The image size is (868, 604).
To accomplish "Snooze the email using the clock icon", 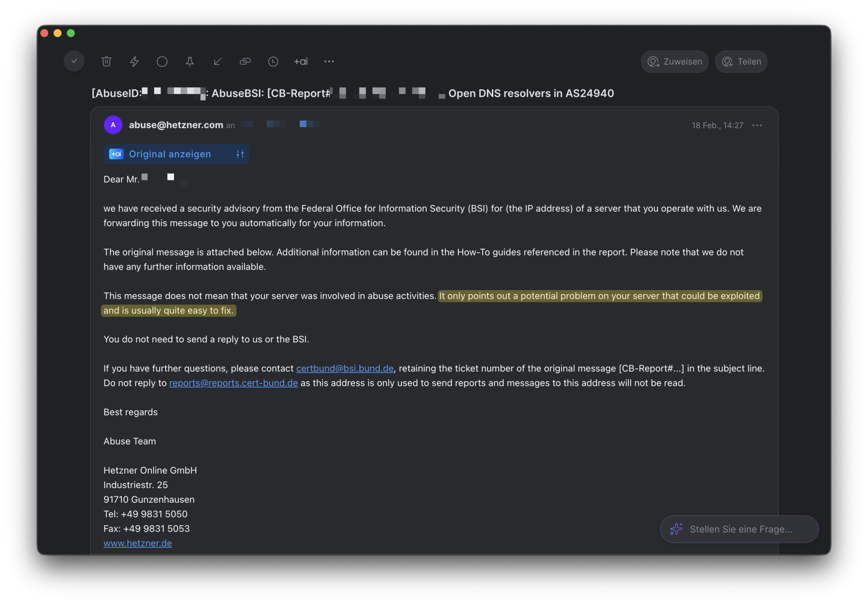I will coord(273,61).
